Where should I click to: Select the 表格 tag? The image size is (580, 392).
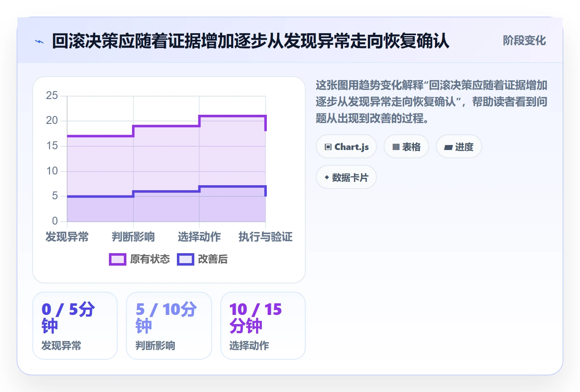coord(406,146)
